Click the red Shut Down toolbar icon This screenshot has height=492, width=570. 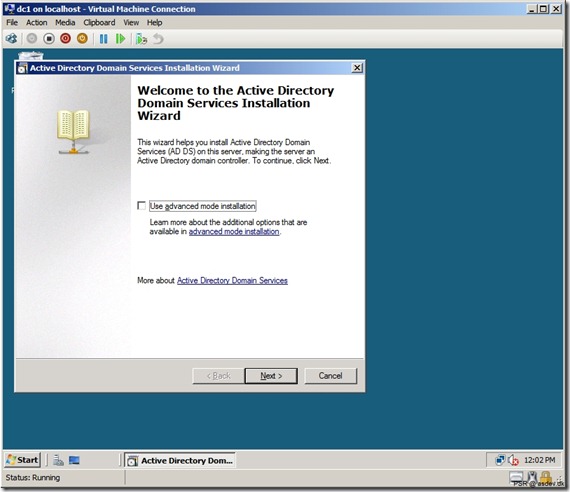pyautogui.click(x=65, y=39)
